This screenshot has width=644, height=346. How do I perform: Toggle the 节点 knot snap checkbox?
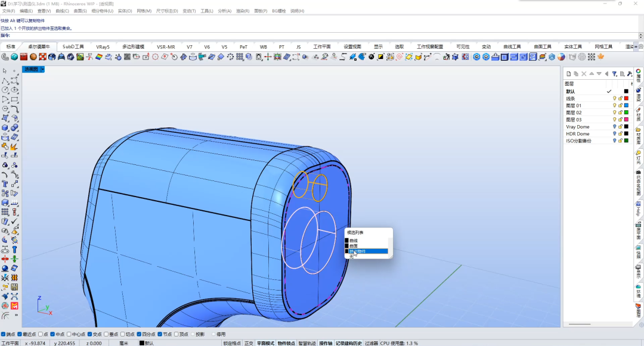tap(160, 335)
